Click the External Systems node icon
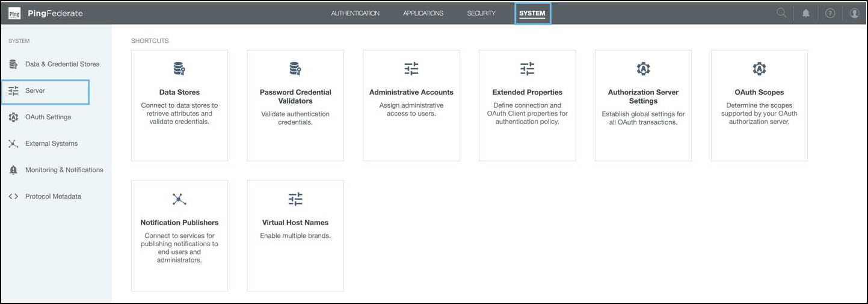 click(x=13, y=144)
